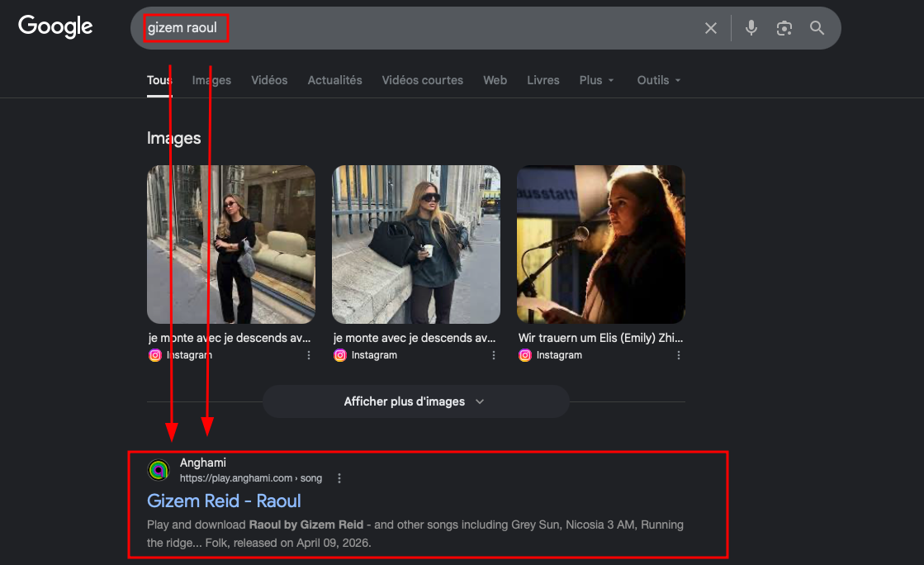Screen dimensions: 924x565
Task: Open second image of woman with handbag
Action: point(416,245)
